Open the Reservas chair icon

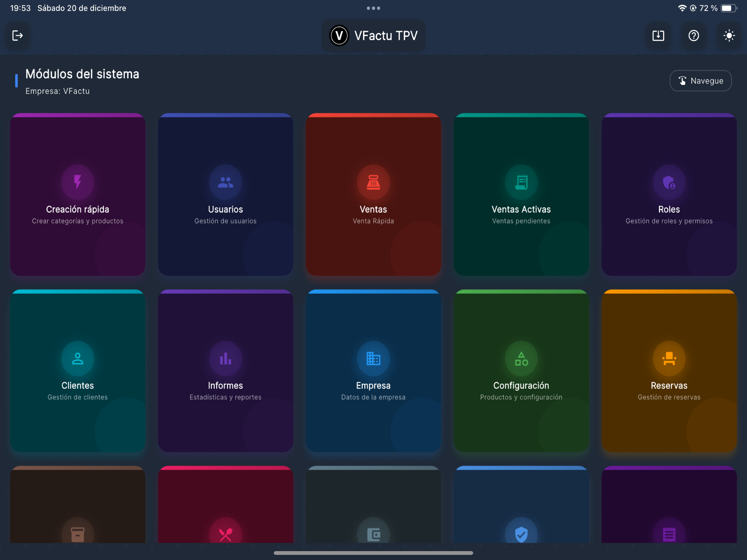(669, 358)
